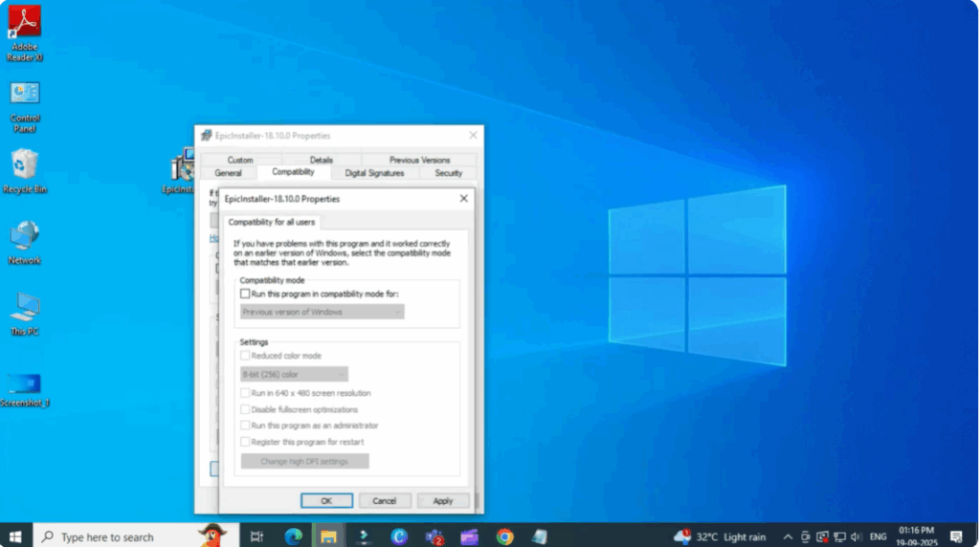Viewport: 980px width, 547px height.
Task: Click Change high DPI settings button
Action: [304, 461]
